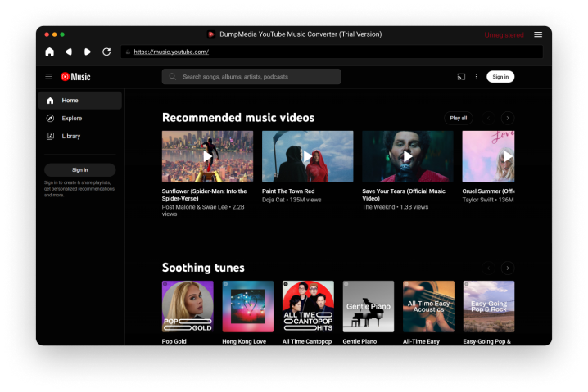This screenshot has width=588, height=392.
Task: Open the hamburger menu next to Unregistered
Action: click(x=538, y=34)
